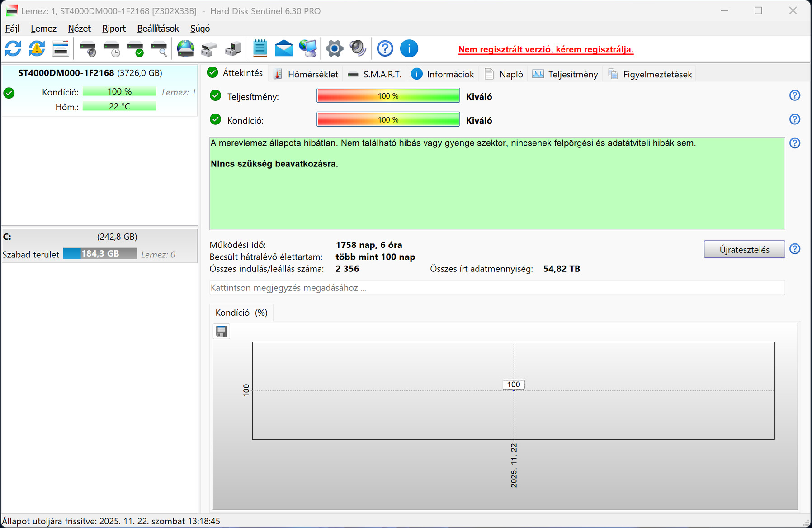Open settings via the gear icon
The width and height of the screenshot is (812, 528).
click(334, 48)
